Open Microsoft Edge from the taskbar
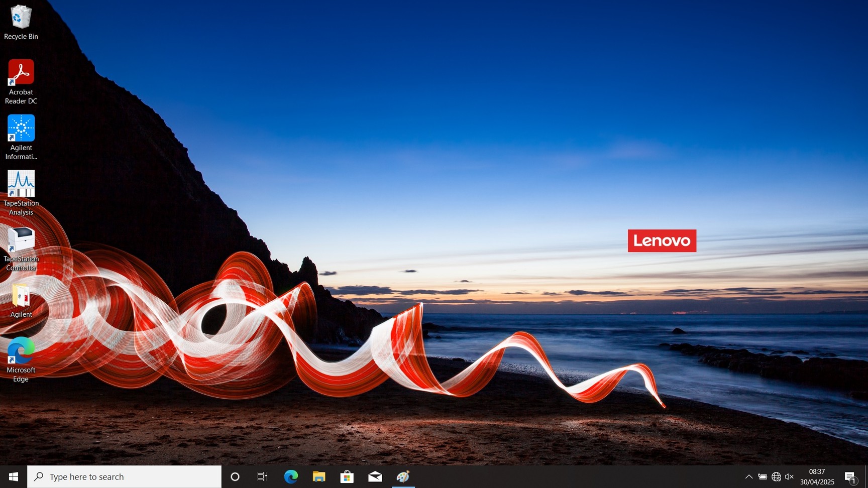 (x=291, y=476)
